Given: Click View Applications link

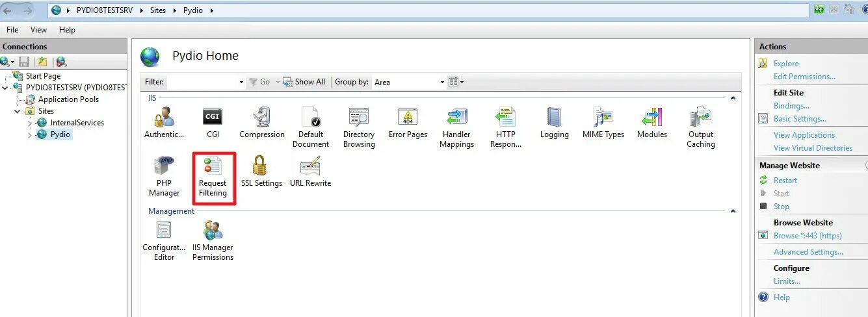Looking at the screenshot, I should coord(804,135).
